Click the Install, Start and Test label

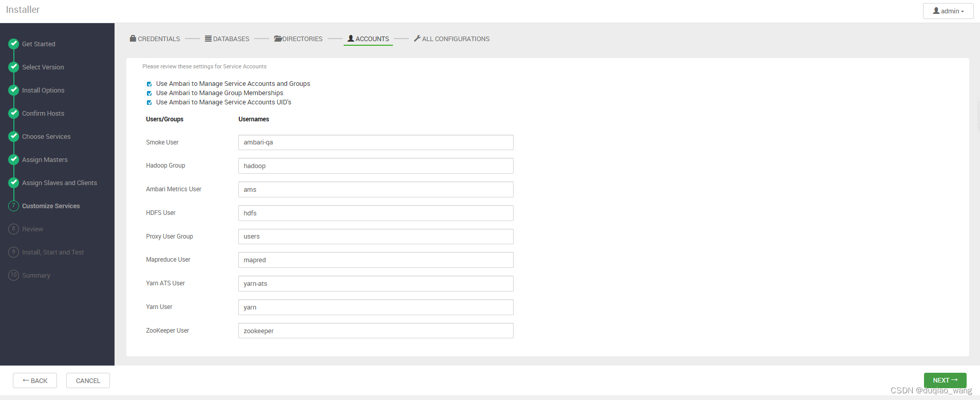point(53,252)
